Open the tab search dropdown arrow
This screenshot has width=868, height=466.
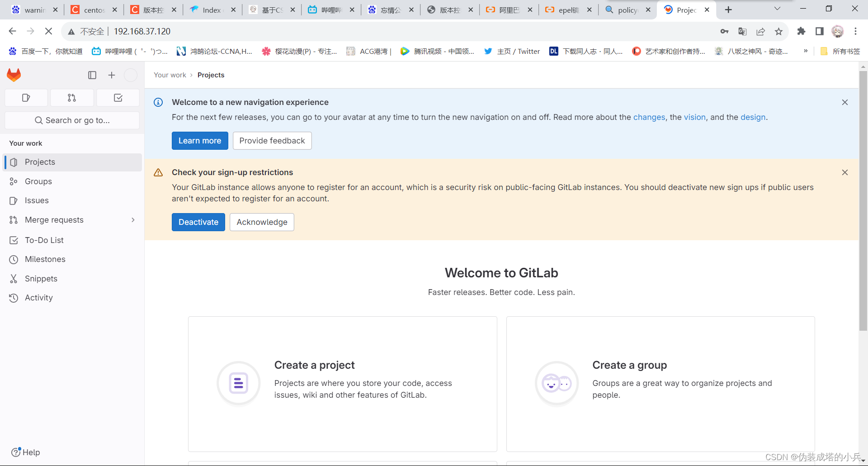pyautogui.click(x=777, y=9)
